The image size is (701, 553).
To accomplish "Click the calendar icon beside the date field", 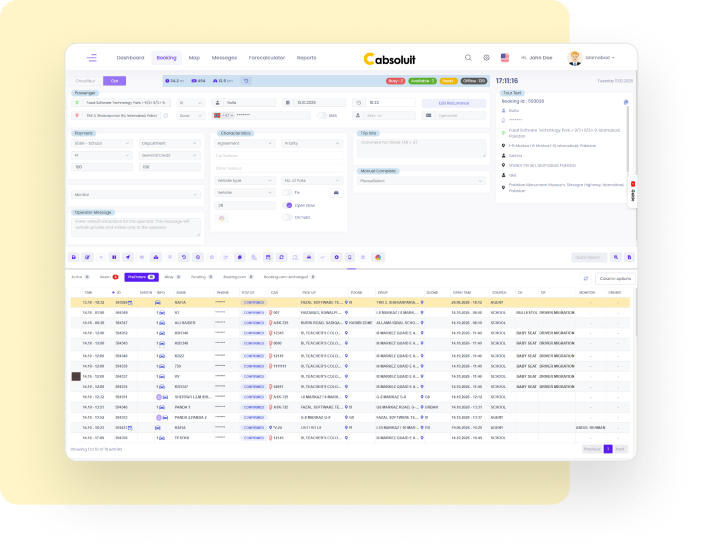I will (288, 103).
